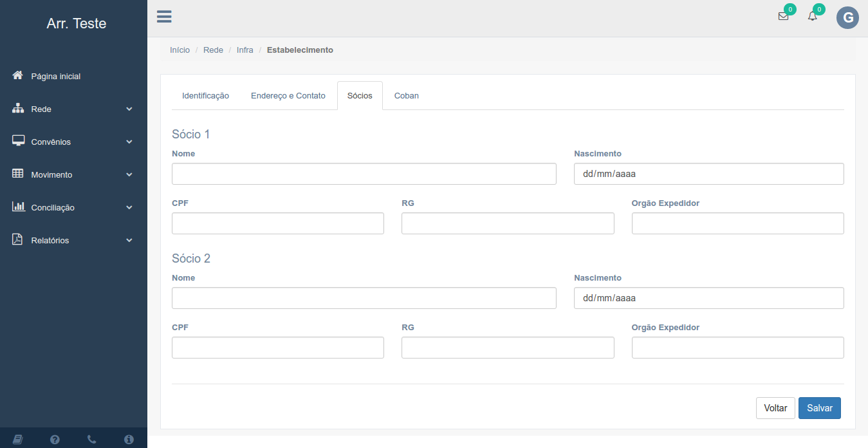The height and width of the screenshot is (448, 868).
Task: Expand the Convênios sidebar menu
Action: (73, 142)
